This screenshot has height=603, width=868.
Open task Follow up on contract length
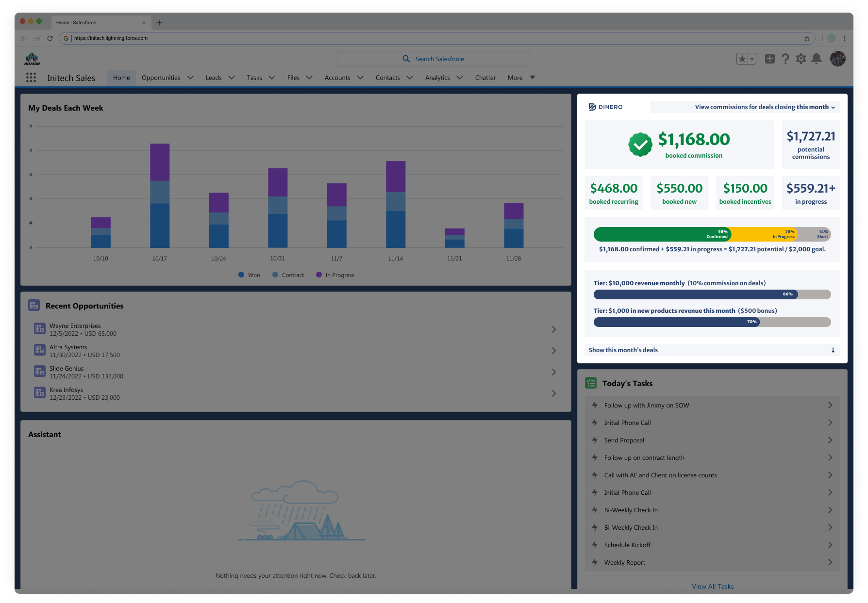point(712,457)
